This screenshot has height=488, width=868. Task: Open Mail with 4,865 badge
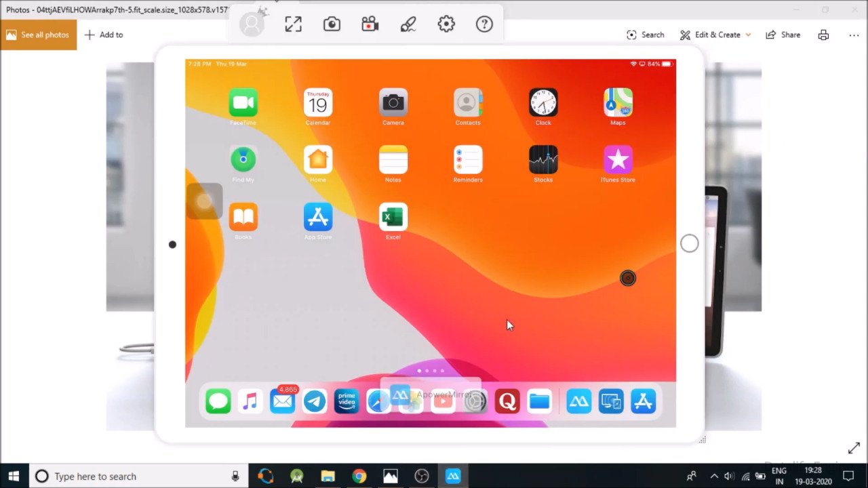click(282, 401)
